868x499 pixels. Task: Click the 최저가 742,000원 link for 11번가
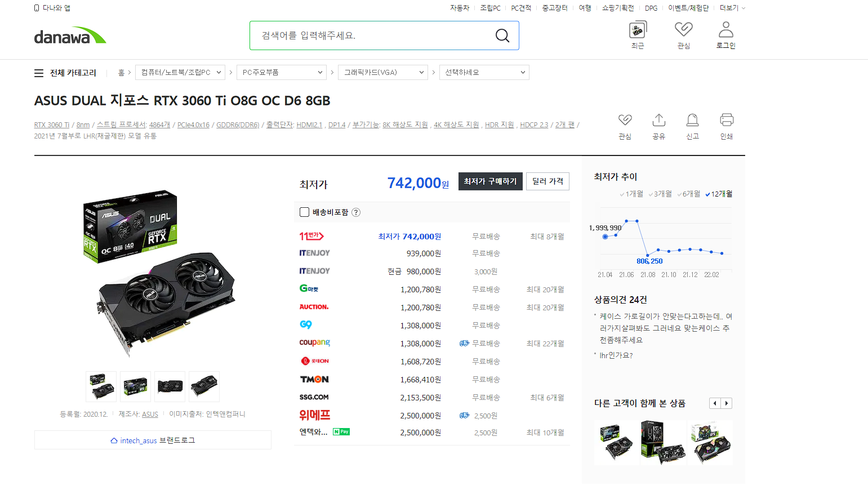[409, 237]
